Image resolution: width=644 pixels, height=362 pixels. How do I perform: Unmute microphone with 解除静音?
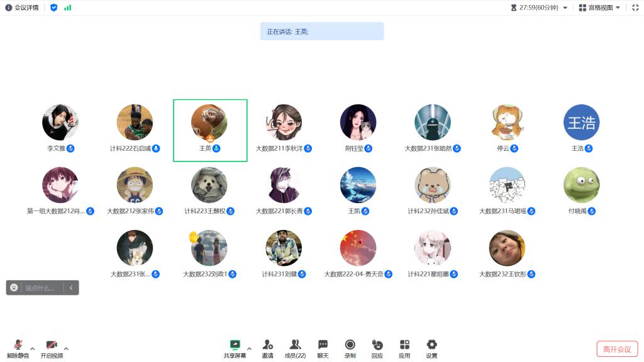coord(18,348)
